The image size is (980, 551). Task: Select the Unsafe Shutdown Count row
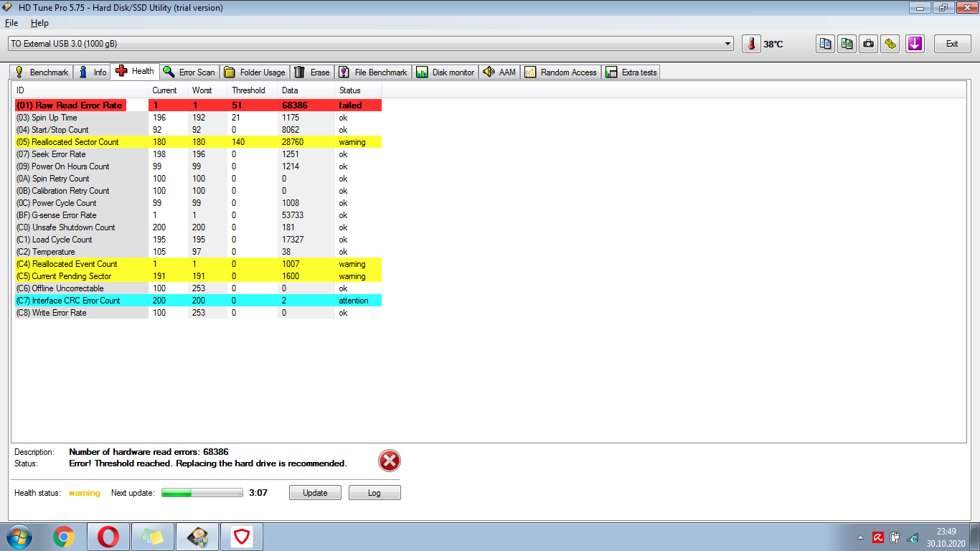click(x=198, y=227)
